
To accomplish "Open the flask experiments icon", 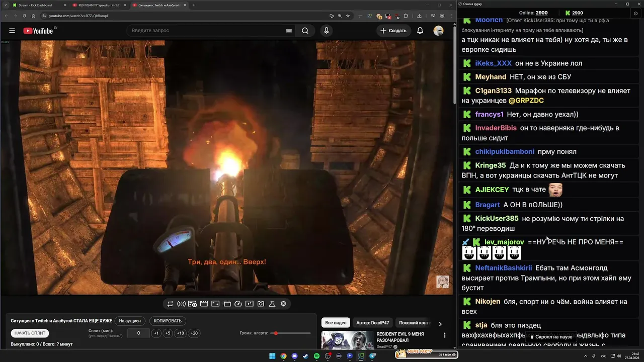I will click(x=272, y=304).
